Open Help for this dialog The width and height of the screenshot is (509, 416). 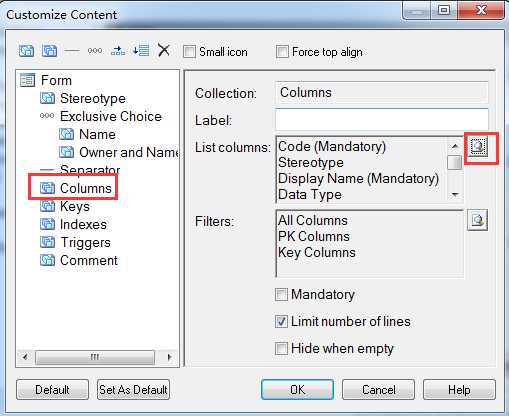click(459, 389)
